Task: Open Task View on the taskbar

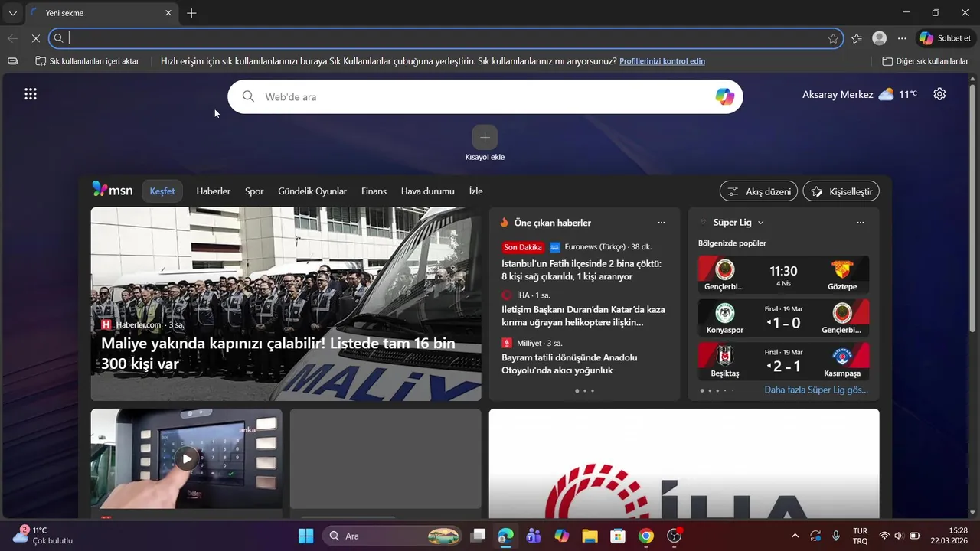Action: [x=478, y=536]
